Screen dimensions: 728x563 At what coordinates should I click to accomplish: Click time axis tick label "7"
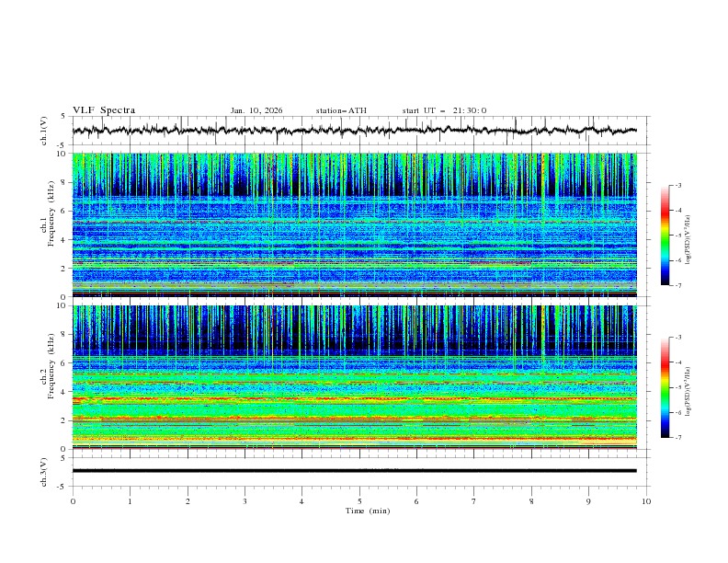point(474,501)
